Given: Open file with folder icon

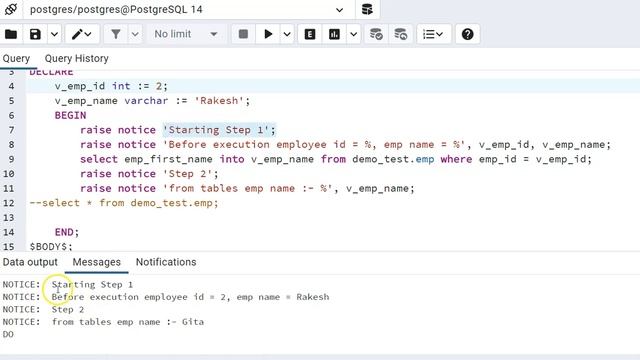Looking at the screenshot, I should [x=11, y=34].
